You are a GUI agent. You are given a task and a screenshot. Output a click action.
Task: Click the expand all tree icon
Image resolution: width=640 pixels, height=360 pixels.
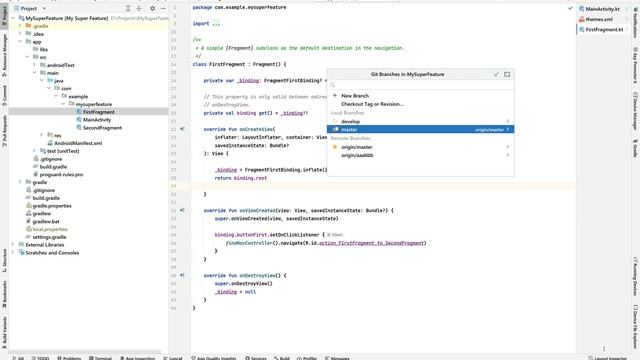click(x=128, y=8)
